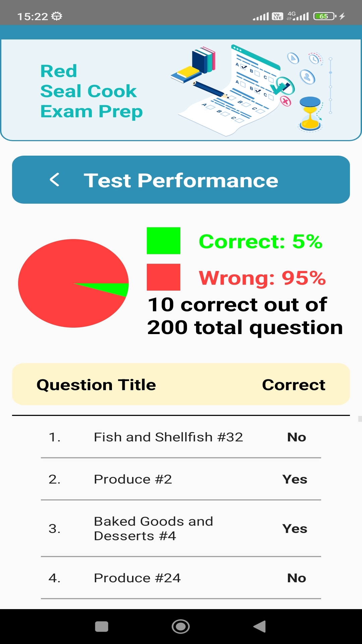This screenshot has height=644, width=362.
Task: Select the Correct column header
Action: pos(294,384)
